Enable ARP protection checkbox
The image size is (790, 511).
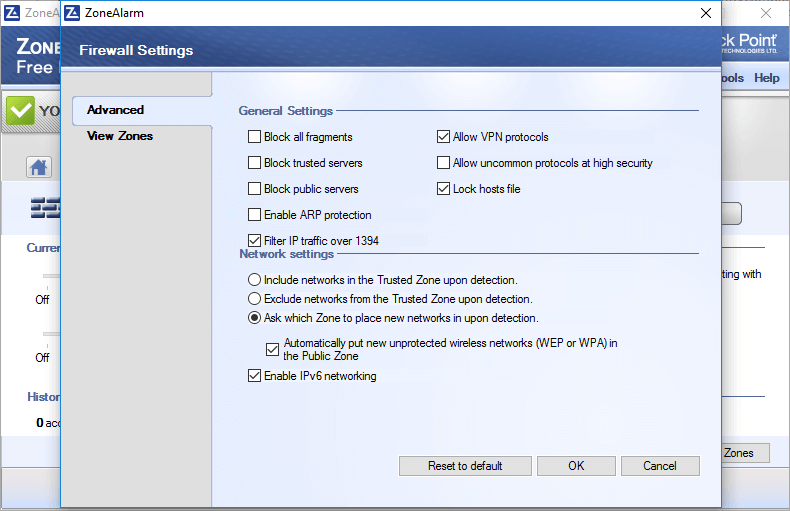(x=254, y=215)
